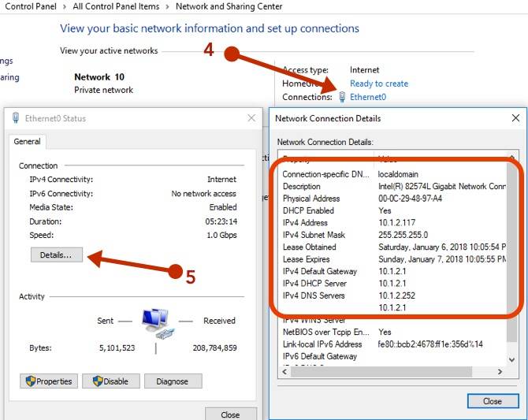Select the IPv4 Subnet Mask row
Viewport: 528px width, 420px height.
tap(393, 235)
